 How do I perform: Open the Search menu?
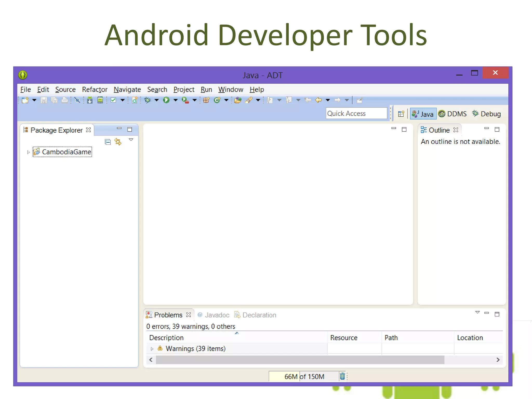157,89
